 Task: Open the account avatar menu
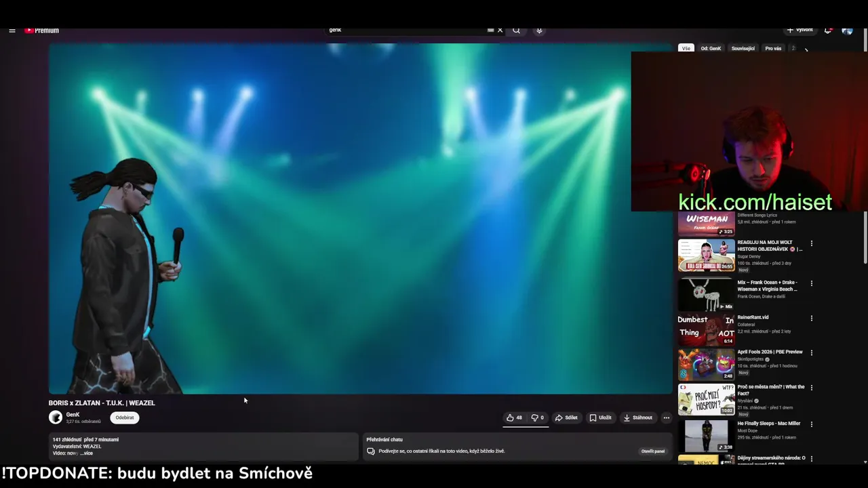pyautogui.click(x=847, y=30)
